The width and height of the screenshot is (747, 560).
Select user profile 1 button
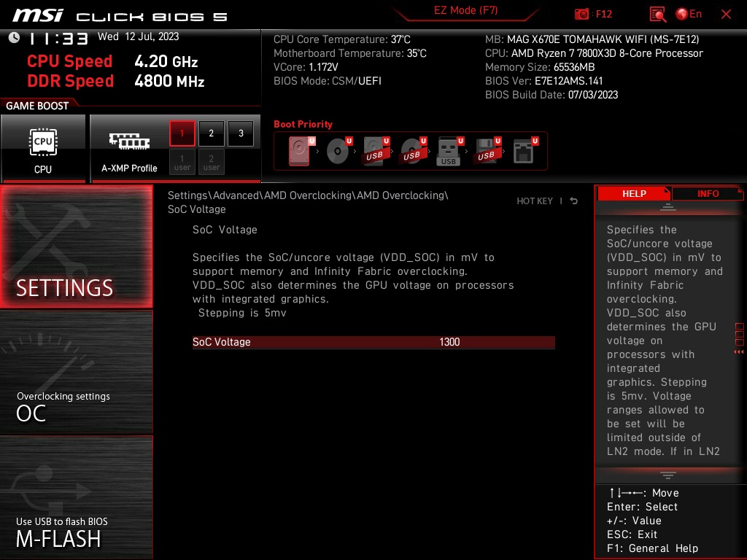tap(182, 162)
